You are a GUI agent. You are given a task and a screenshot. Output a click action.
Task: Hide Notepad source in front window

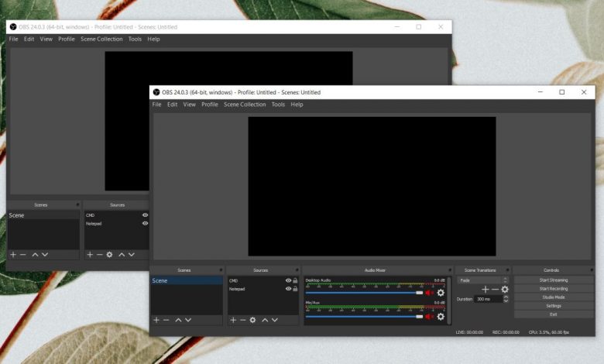click(x=288, y=289)
